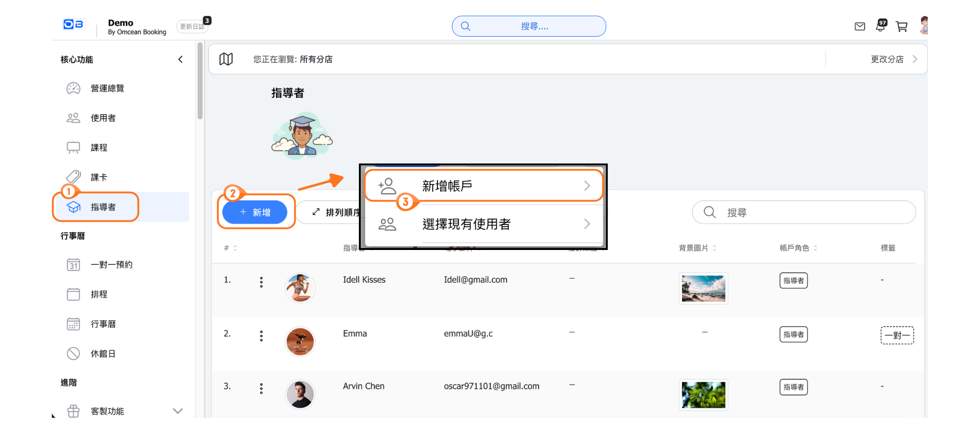Open three-dot menu for Idell Kisses

(x=261, y=282)
